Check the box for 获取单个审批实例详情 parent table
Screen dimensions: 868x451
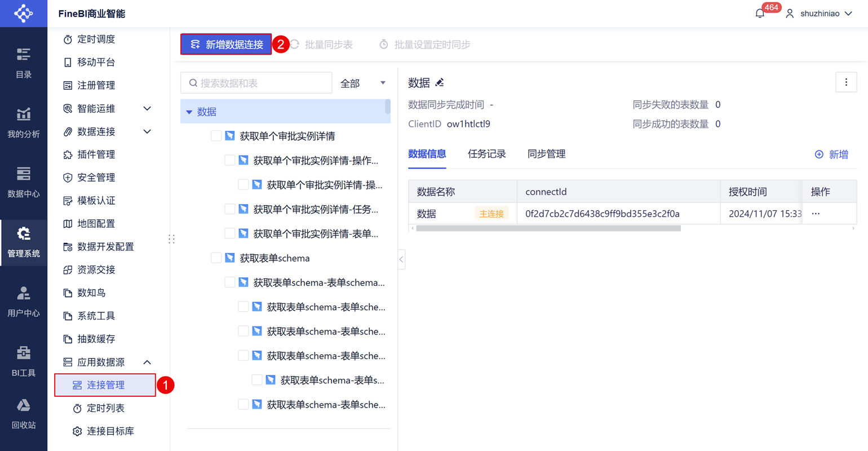click(x=216, y=136)
